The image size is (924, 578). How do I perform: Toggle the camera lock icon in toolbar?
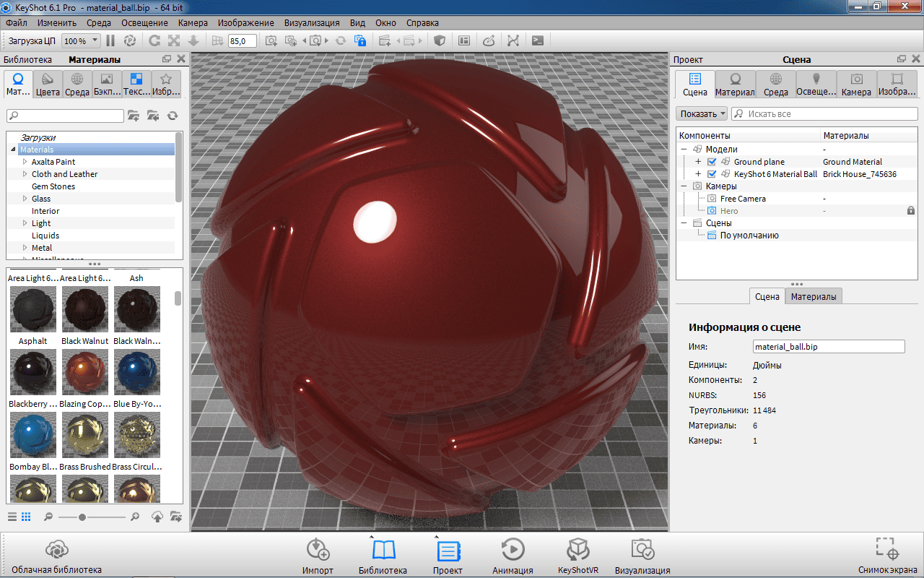[x=359, y=40]
